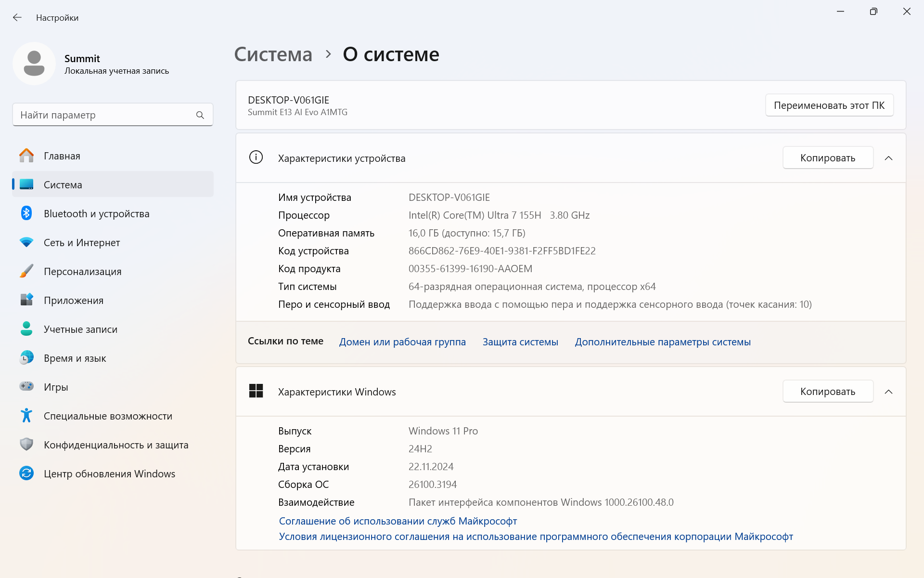Click the Найти параметр search field

113,115
